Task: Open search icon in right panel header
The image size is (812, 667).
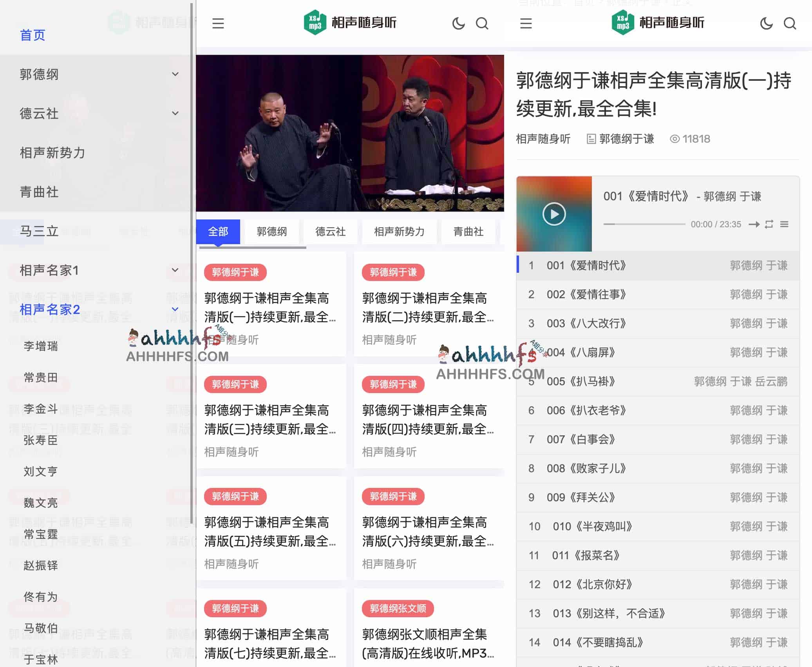Action: (790, 24)
